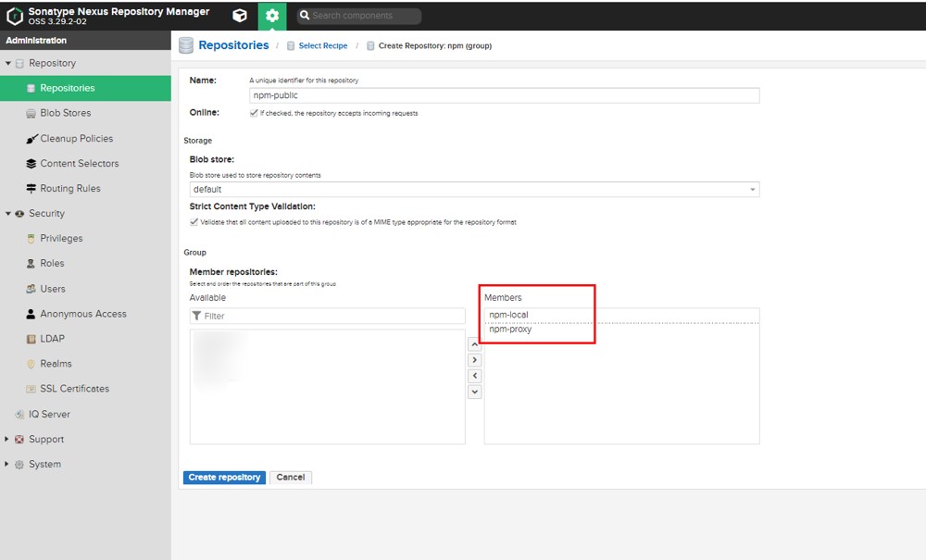This screenshot has height=560, width=926.
Task: Toggle Strict Content Type Validation checkbox
Action: 194,222
